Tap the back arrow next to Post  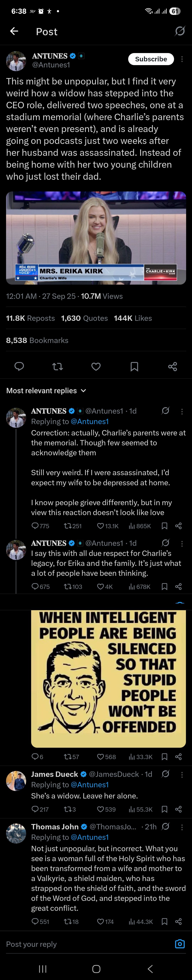pyautogui.click(x=14, y=31)
